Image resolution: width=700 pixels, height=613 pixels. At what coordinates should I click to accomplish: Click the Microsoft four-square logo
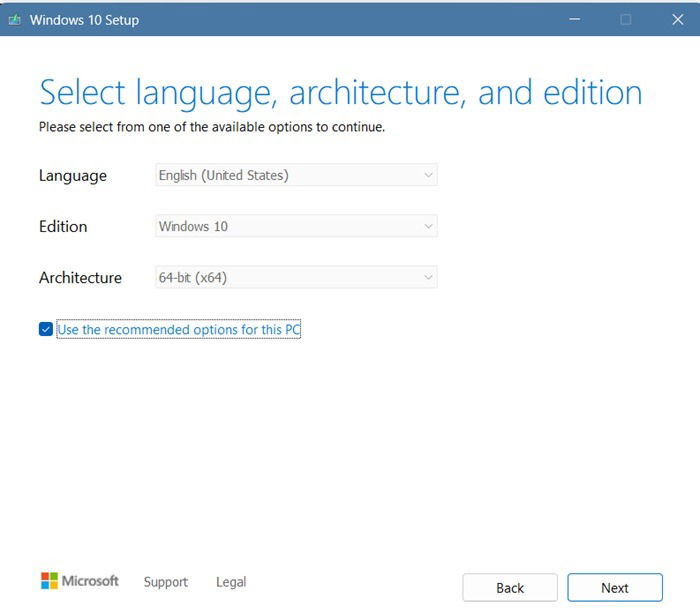[50, 581]
